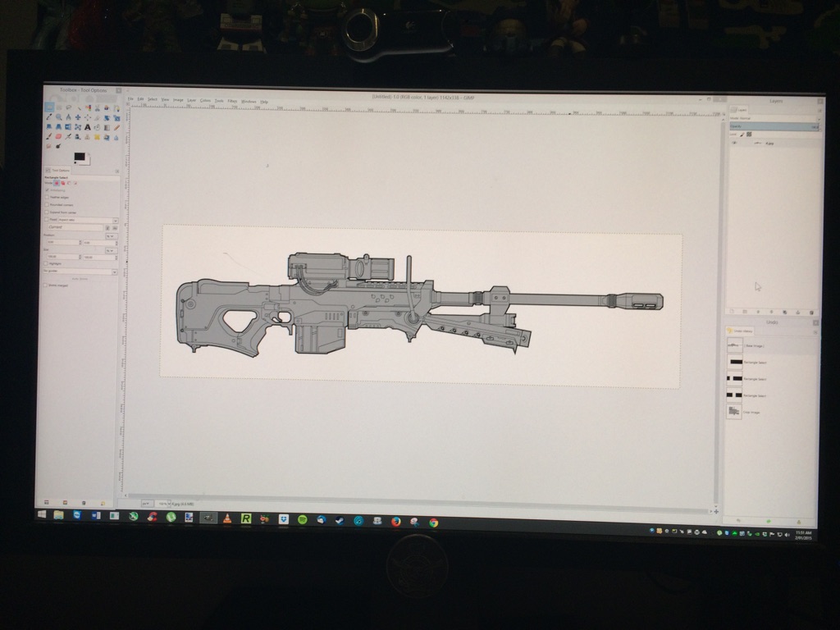Duplicate the layer in Layers panel
The image size is (840, 630).
click(x=785, y=312)
